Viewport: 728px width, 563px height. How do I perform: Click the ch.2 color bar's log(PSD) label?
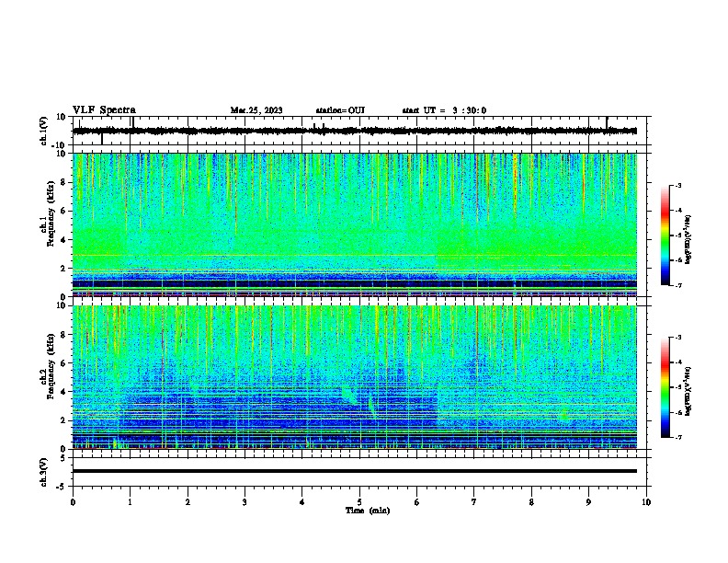pyautogui.click(x=688, y=391)
